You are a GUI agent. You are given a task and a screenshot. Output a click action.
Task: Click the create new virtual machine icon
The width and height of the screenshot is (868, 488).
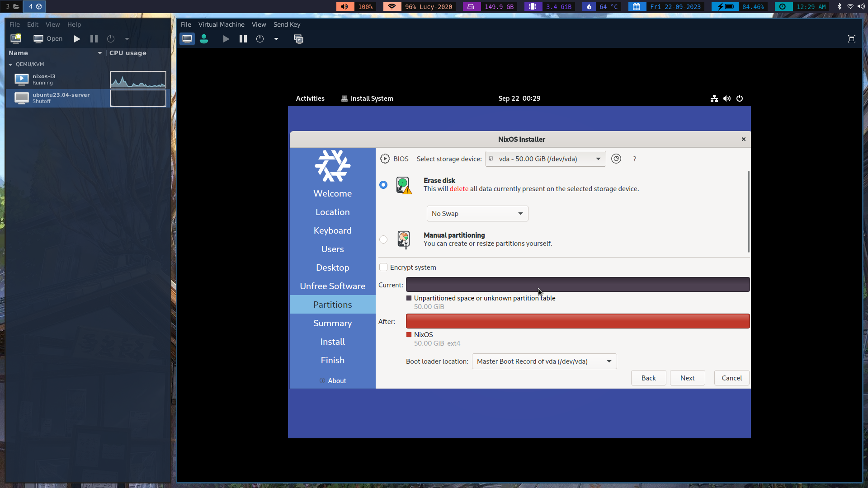(16, 39)
